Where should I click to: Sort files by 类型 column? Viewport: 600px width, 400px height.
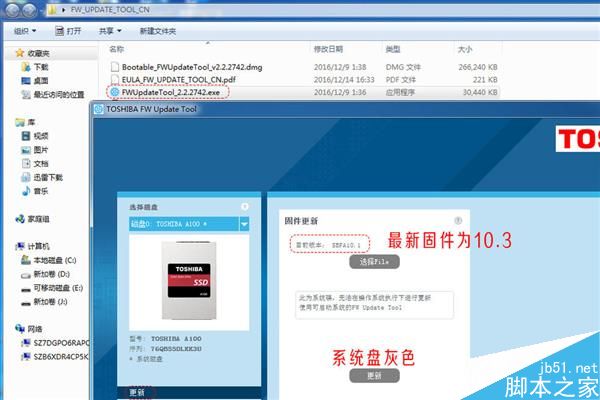393,49
